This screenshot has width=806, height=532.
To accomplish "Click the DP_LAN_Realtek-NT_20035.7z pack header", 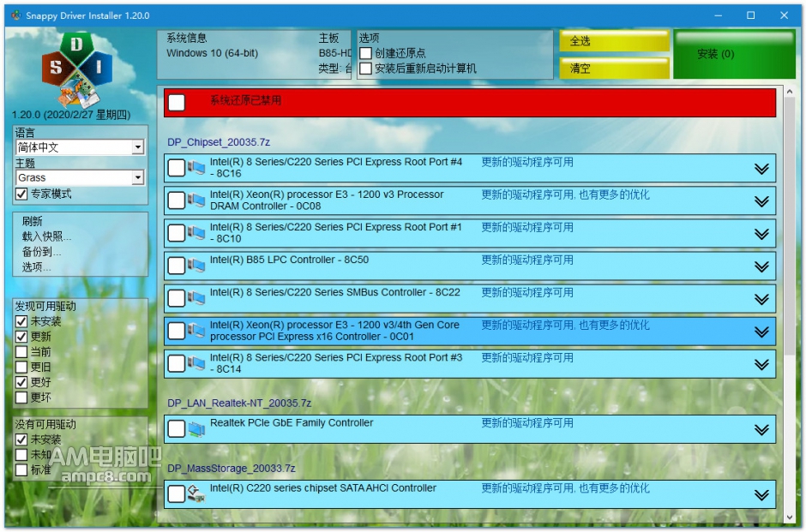I will coord(239,403).
